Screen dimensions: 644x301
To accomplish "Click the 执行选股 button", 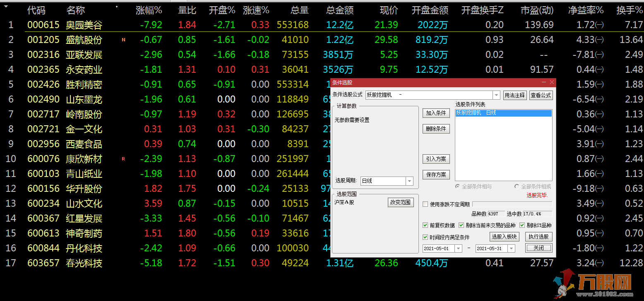I will pyautogui.click(x=539, y=237).
